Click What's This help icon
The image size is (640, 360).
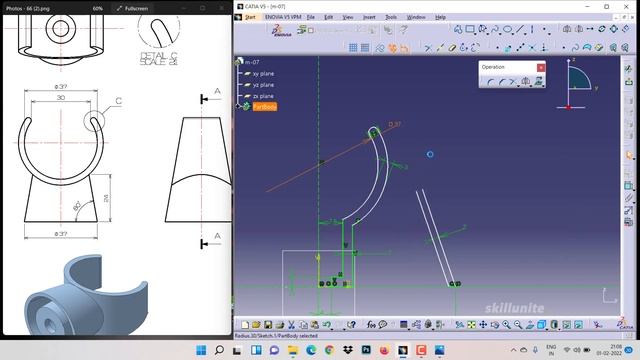click(351, 325)
